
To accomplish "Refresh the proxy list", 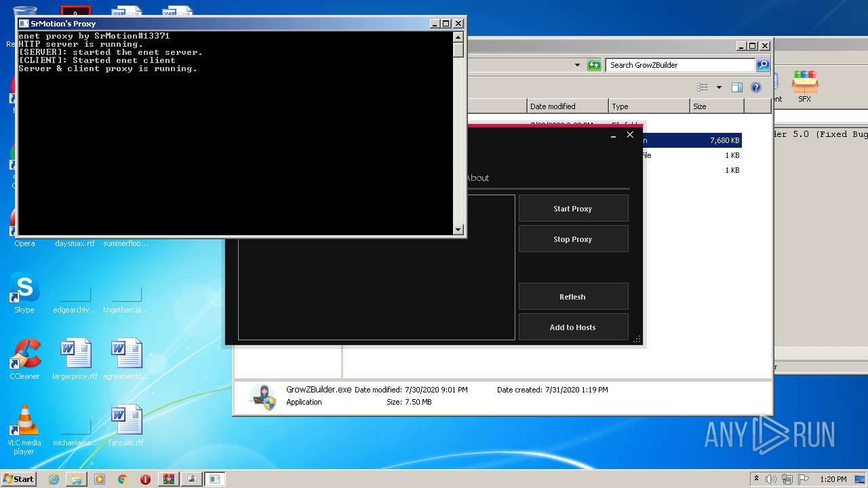I will [x=573, y=297].
